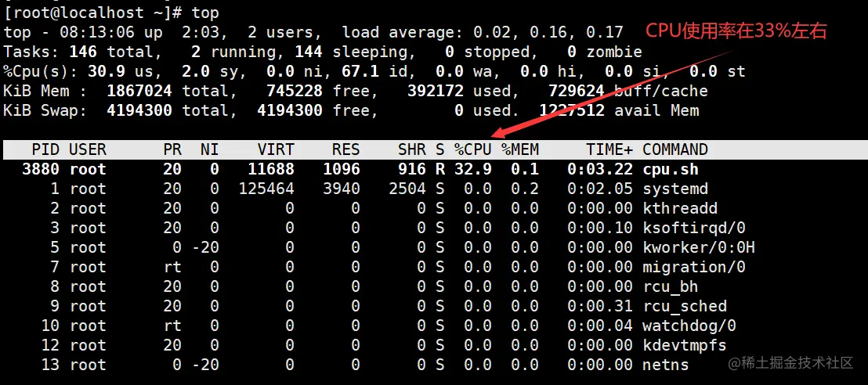The width and height of the screenshot is (868, 385).
Task: Click the %MEM column header
Action: pyautogui.click(x=520, y=149)
